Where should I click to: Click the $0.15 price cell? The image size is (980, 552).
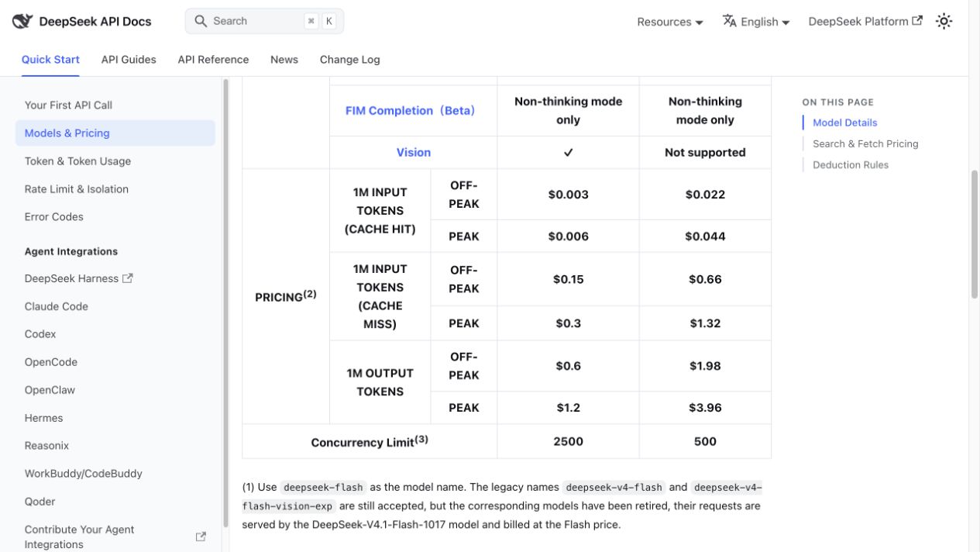[x=569, y=279]
